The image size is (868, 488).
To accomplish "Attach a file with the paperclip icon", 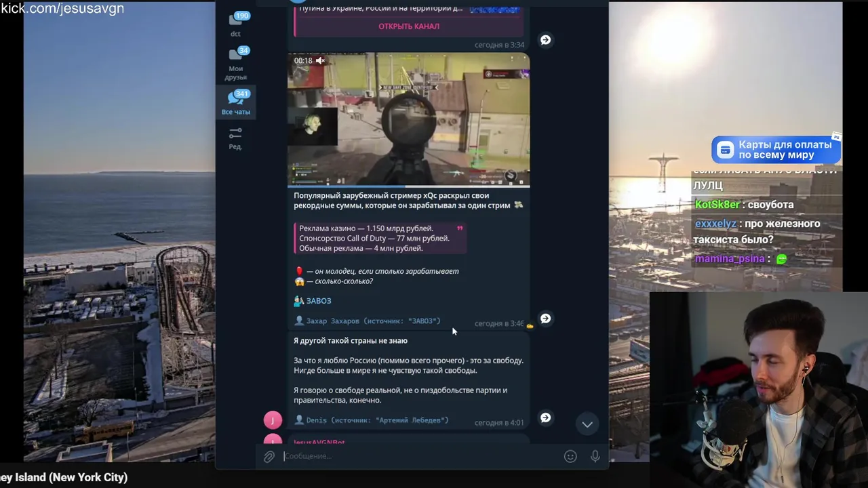I will click(269, 457).
